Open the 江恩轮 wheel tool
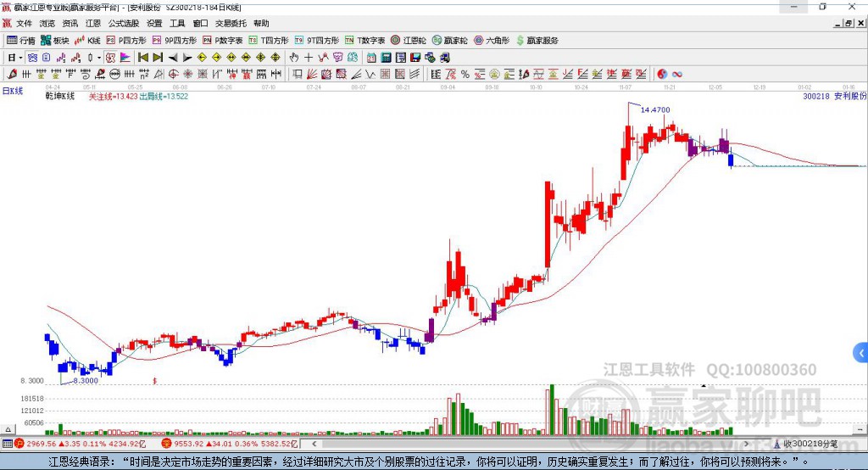868x470 pixels. [409, 41]
